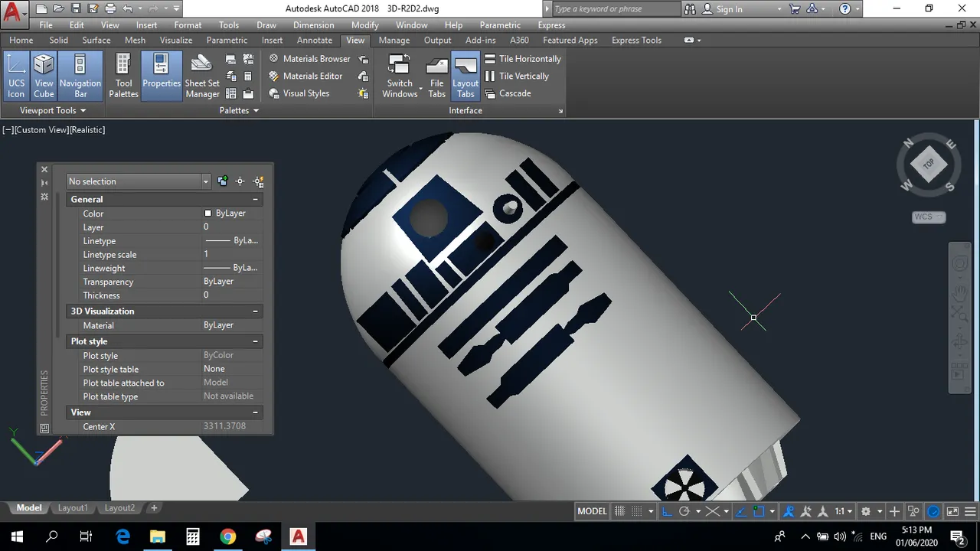
Task: Switch to the Visualize ribbon tab
Action: [176, 40]
